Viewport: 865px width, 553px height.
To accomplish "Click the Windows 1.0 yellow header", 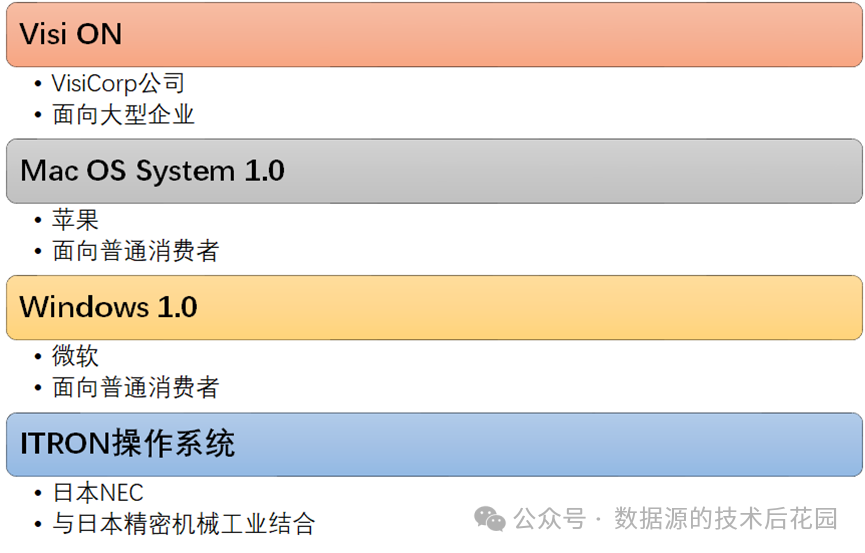I will (432, 307).
